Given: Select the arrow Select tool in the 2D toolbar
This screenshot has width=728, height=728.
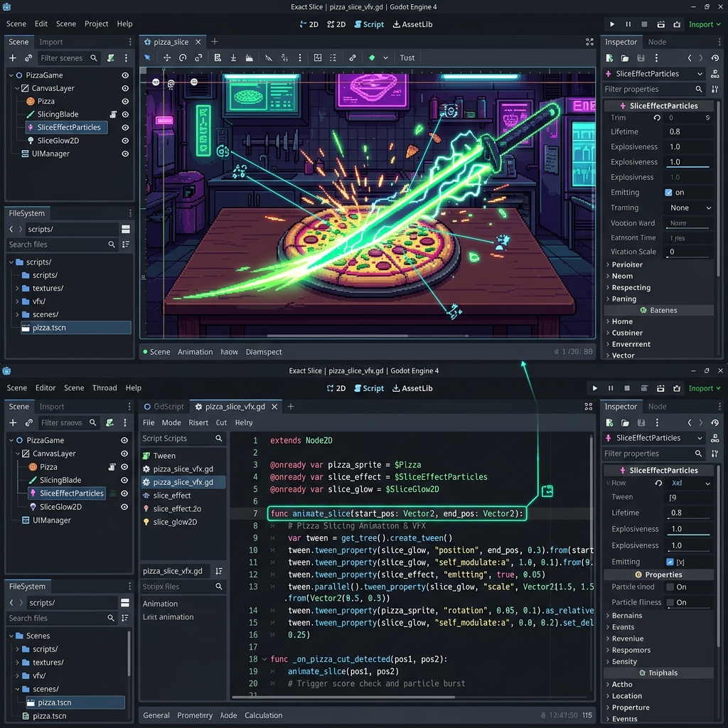Looking at the screenshot, I should tap(148, 58).
